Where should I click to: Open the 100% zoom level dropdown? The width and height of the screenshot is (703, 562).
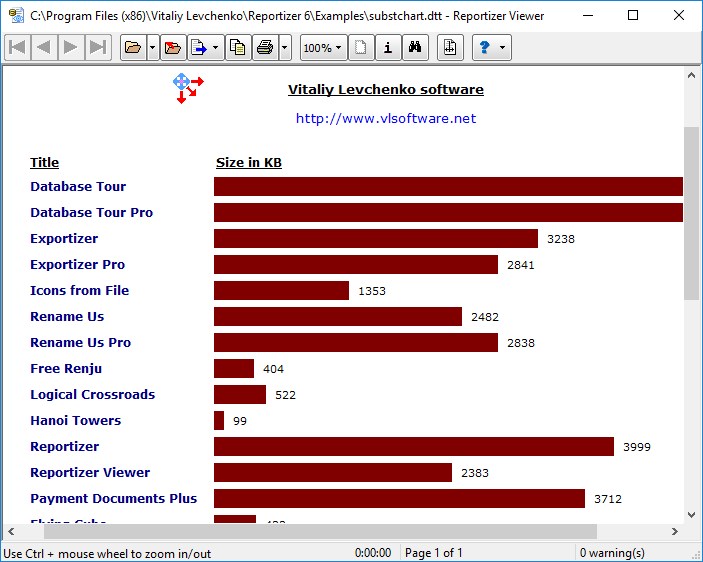(x=322, y=47)
